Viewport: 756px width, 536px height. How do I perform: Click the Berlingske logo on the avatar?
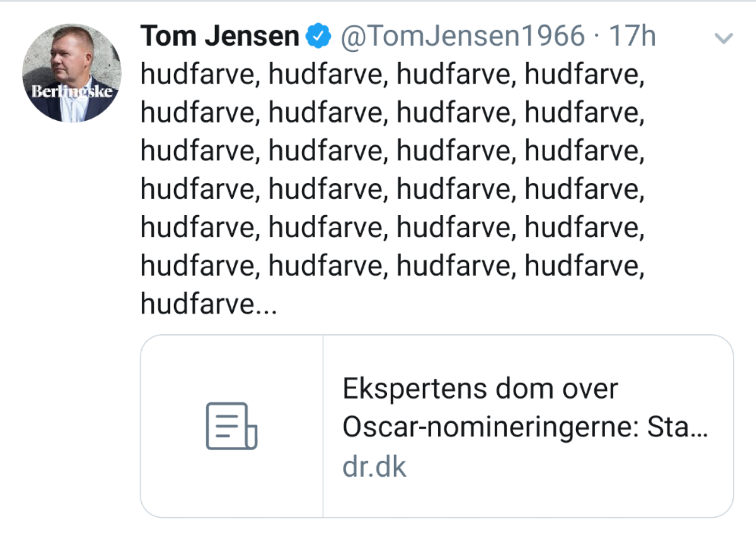(x=72, y=91)
